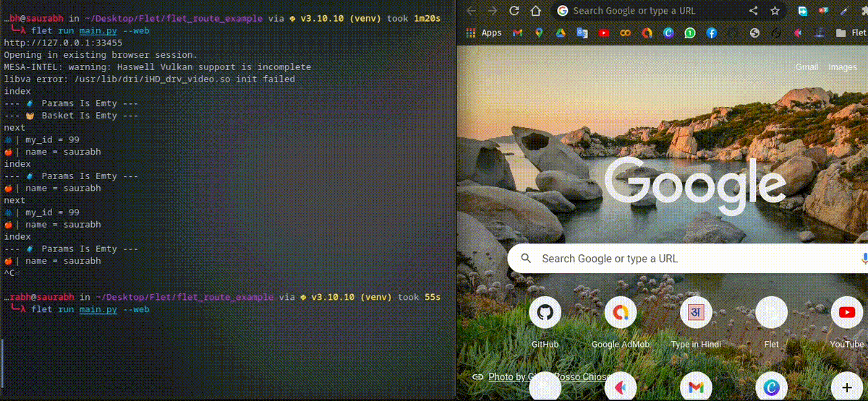
Task: Open the Google Drive bookmark icon
Action: pyautogui.click(x=560, y=33)
